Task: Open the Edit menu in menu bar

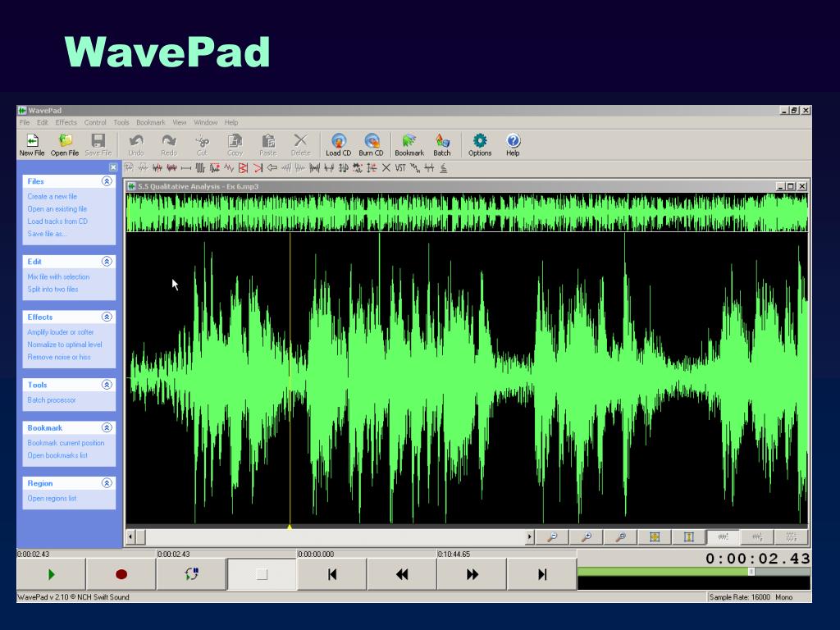Action: pyautogui.click(x=43, y=122)
